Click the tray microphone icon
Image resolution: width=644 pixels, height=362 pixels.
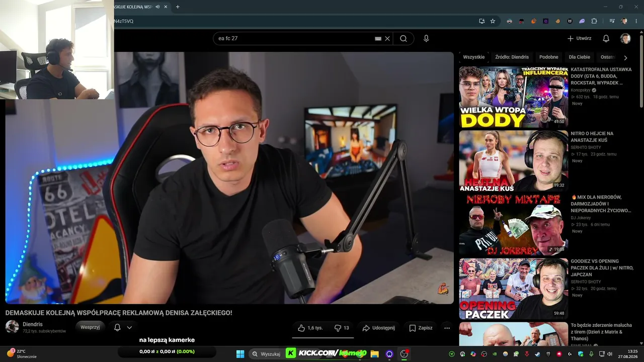point(592,354)
